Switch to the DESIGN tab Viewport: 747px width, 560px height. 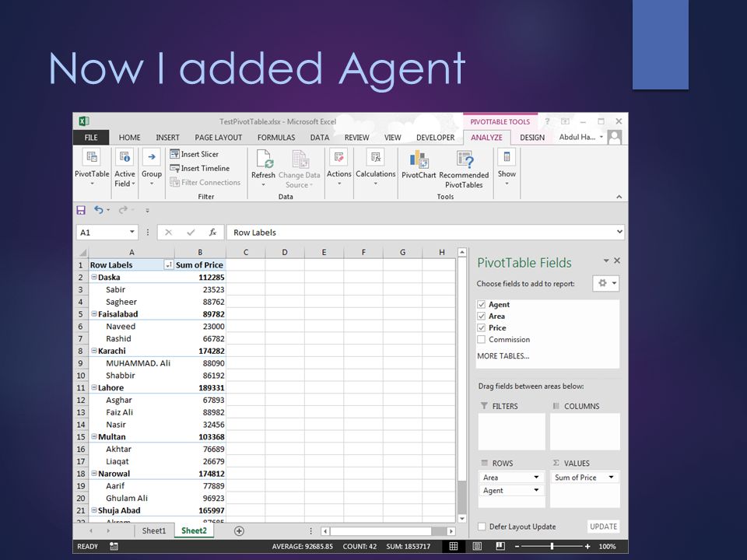[532, 137]
